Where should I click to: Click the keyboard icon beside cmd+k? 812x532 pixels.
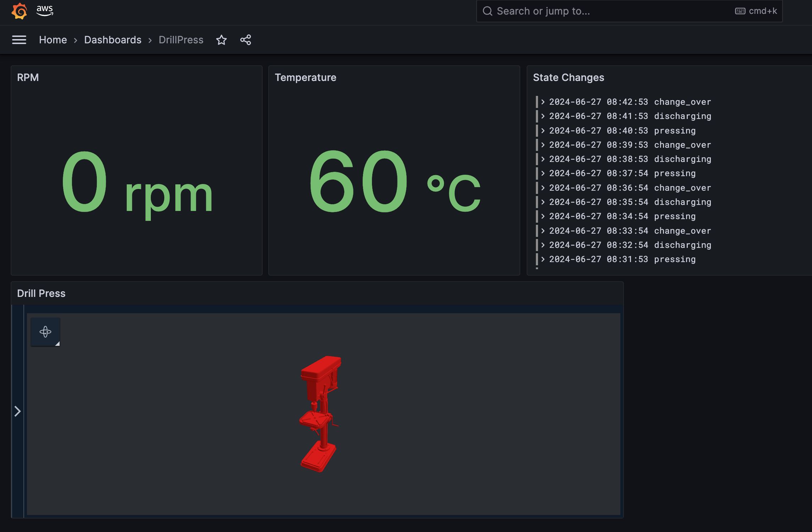[739, 11]
